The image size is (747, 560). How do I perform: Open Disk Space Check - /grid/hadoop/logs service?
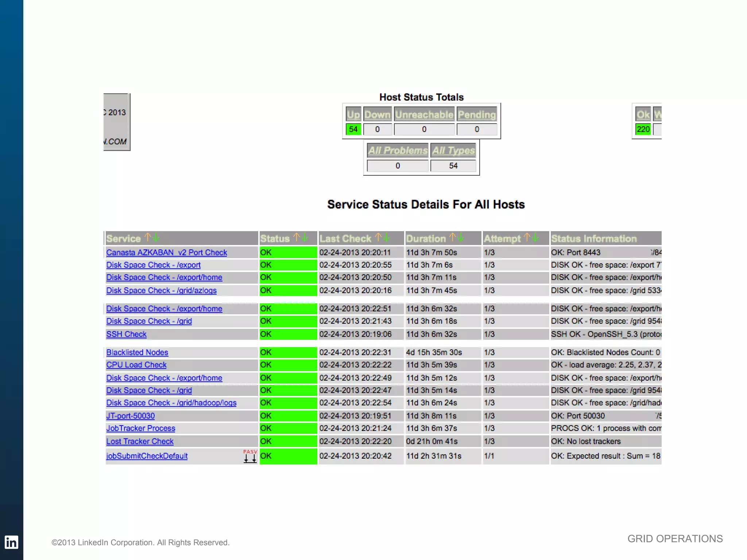pos(171,403)
